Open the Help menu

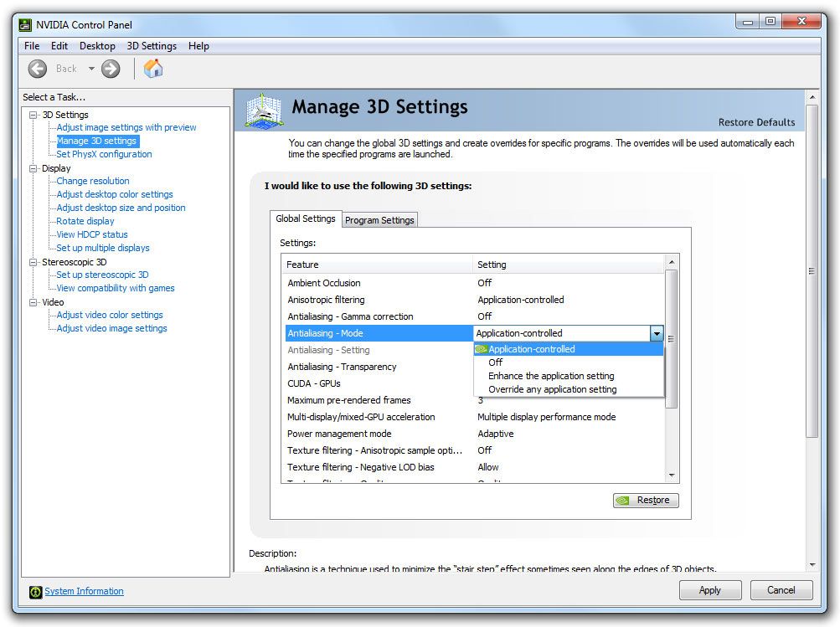(198, 45)
